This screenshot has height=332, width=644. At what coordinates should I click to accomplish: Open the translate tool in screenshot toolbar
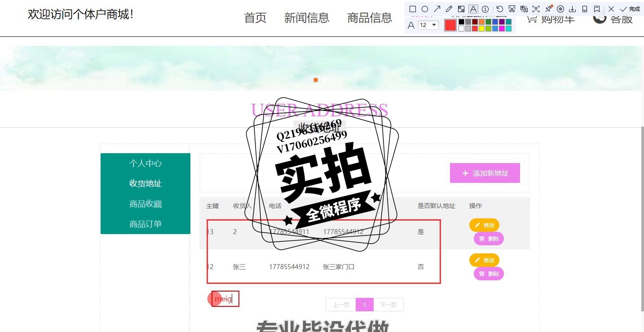[x=524, y=9]
